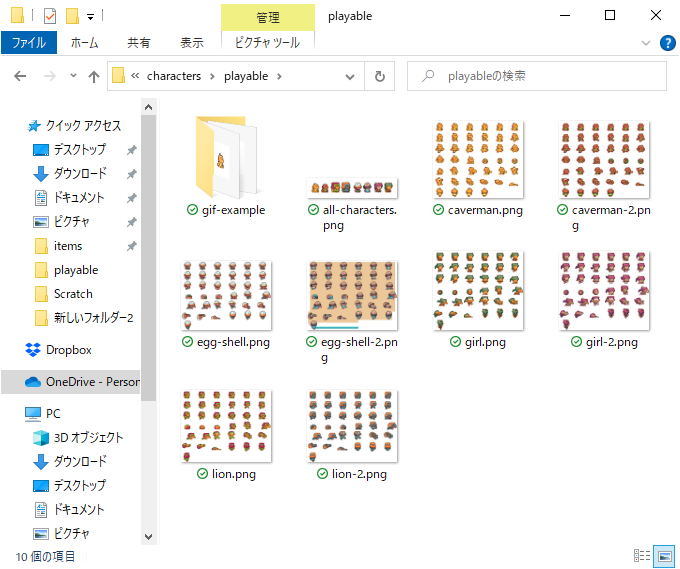Select the 管理 contextual tab header

(x=268, y=17)
